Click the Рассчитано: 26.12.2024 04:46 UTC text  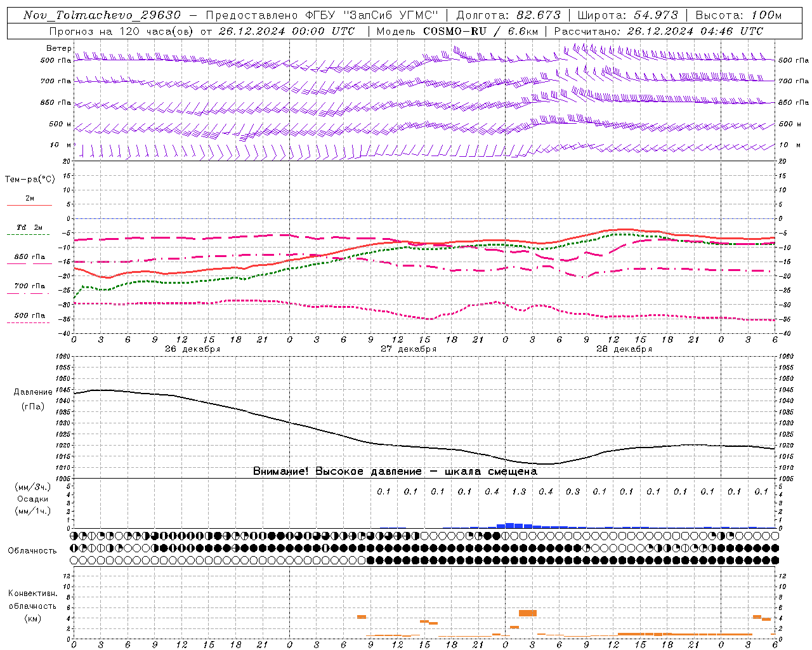coord(658,31)
